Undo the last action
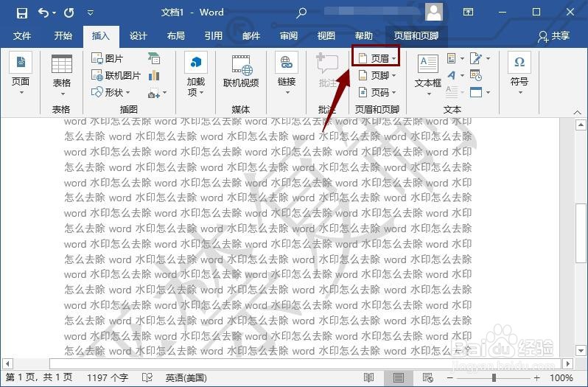 tap(43, 13)
